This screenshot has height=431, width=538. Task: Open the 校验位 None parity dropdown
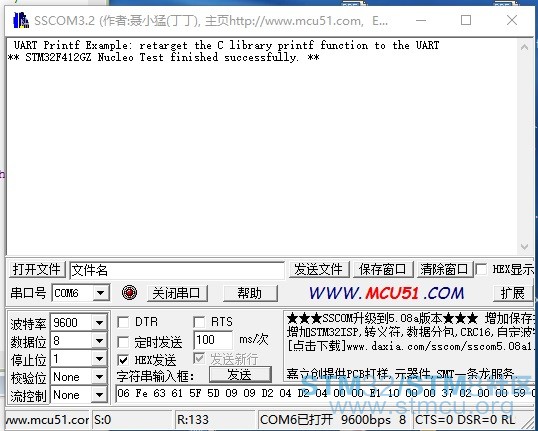pos(100,377)
